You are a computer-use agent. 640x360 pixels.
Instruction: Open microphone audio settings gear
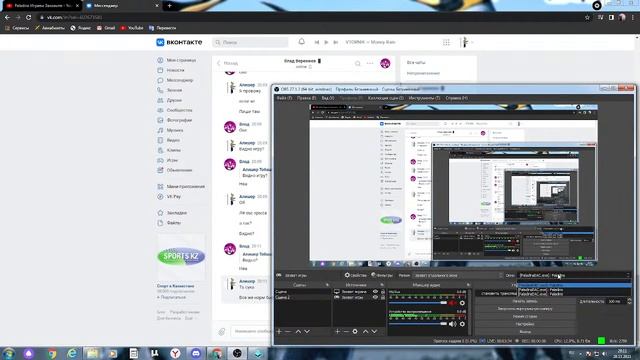pos(462,303)
